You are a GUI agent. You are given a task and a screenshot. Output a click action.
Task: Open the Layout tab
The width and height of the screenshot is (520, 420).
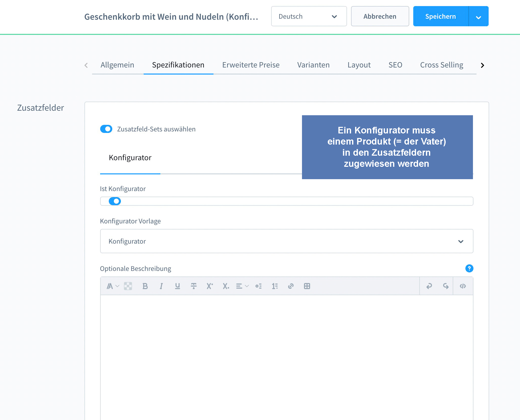click(x=359, y=65)
